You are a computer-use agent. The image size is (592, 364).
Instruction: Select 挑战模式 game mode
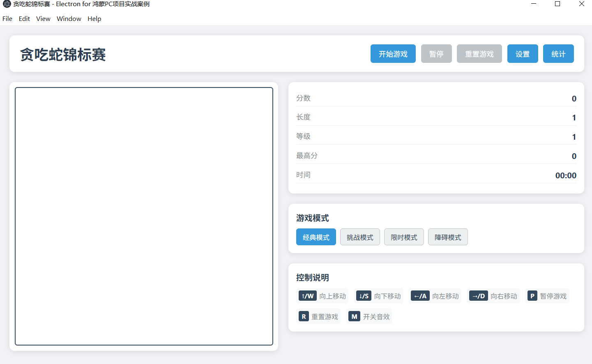(x=360, y=237)
